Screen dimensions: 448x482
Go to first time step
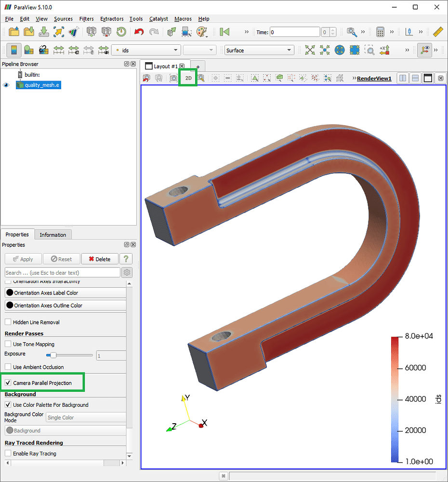point(224,32)
